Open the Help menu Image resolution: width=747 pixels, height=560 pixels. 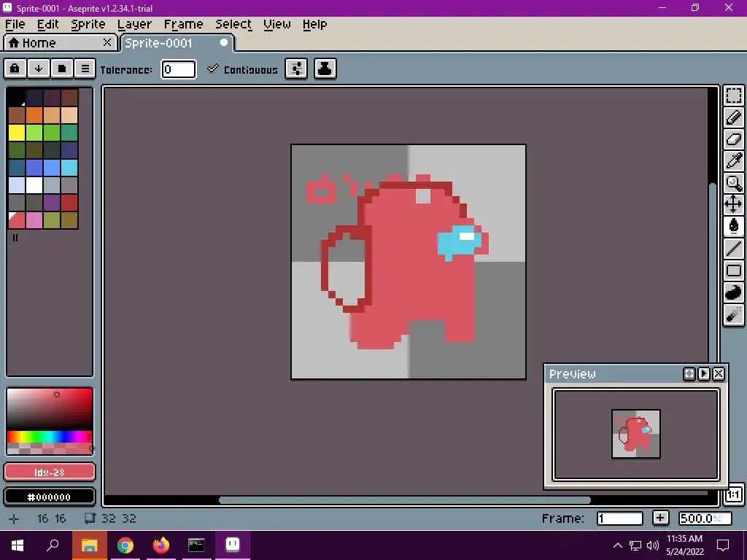315,24
